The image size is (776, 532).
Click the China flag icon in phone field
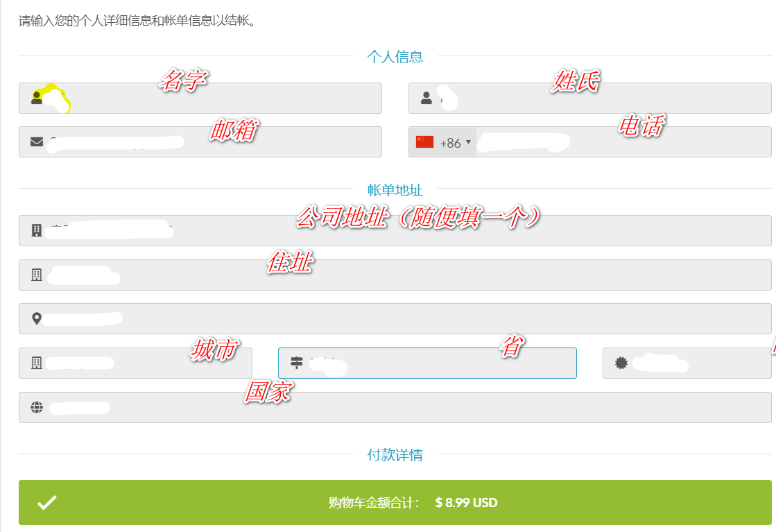click(424, 142)
